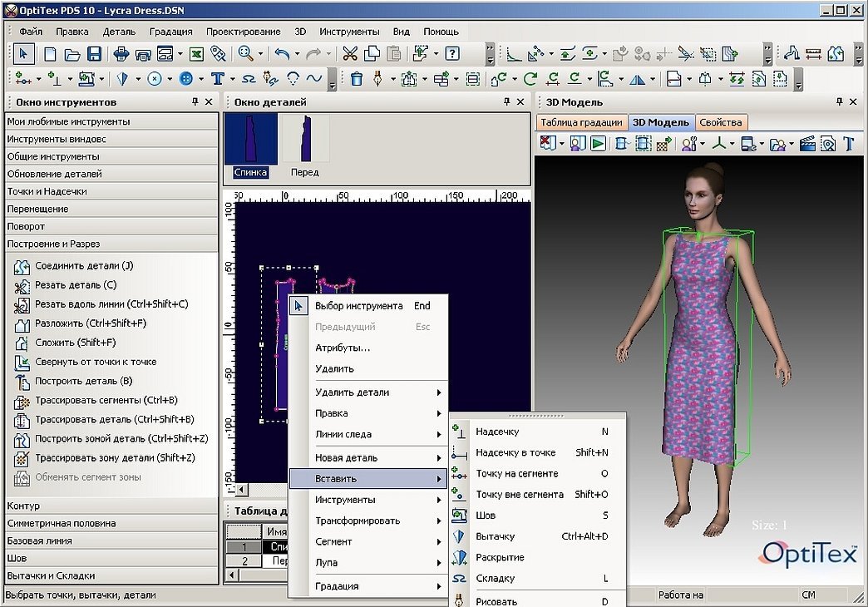Viewport: 868px width, 607px height.
Task: Open the Градация menu in menu bar
Action: 171,32
